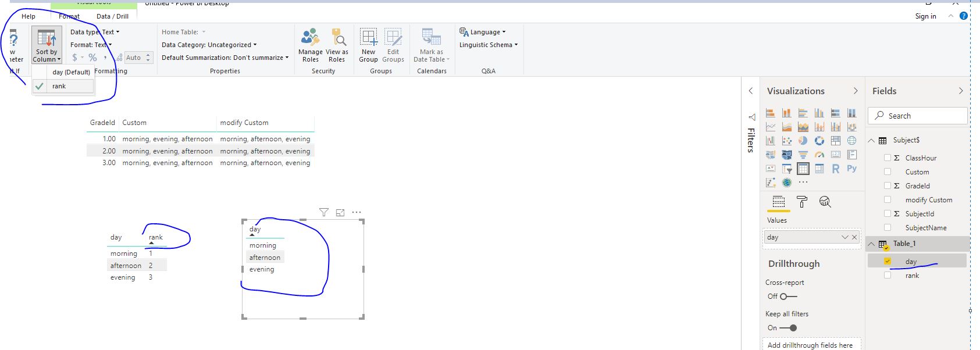Uncheck the day field checkbox

pyautogui.click(x=888, y=262)
